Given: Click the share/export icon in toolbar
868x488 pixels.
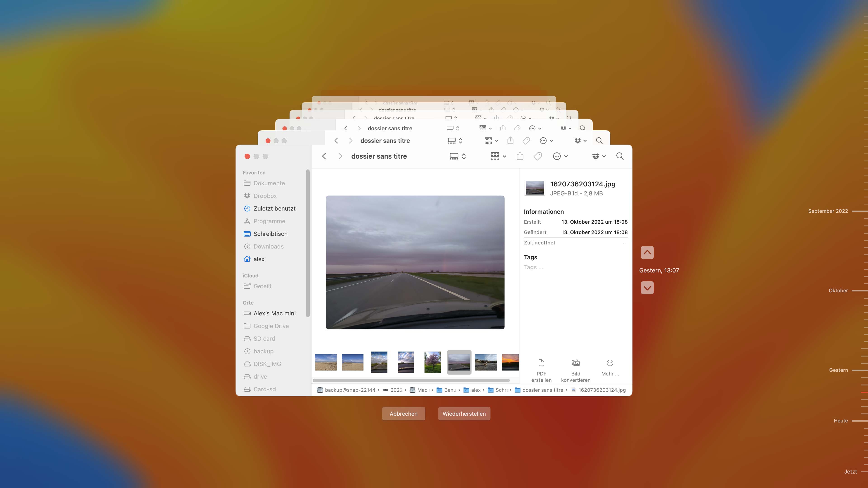Looking at the screenshot, I should 519,156.
